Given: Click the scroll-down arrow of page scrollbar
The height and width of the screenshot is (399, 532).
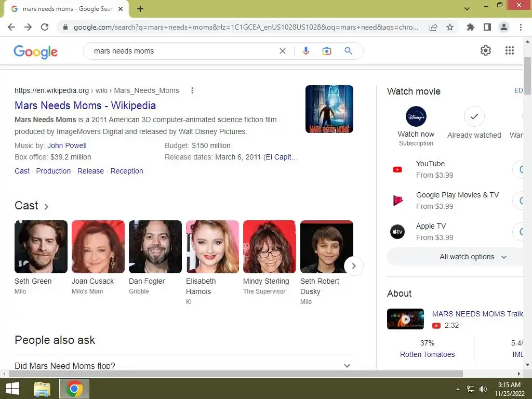Looking at the screenshot, I should pos(527,365).
